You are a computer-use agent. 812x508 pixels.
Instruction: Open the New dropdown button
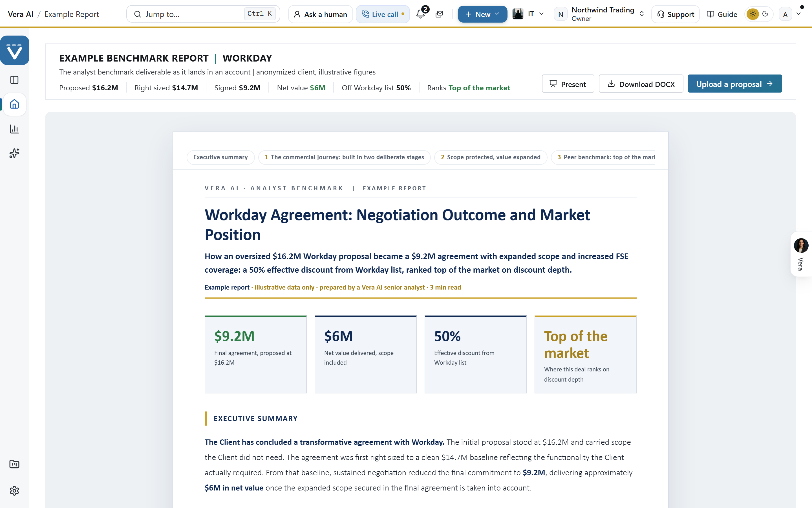pos(482,14)
